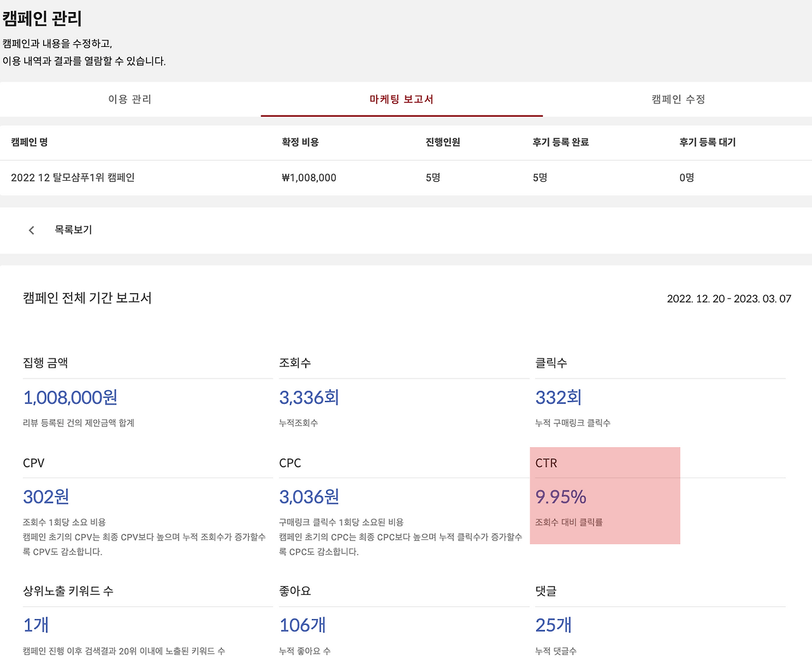Select the 3,336회 view count metric

point(309,398)
